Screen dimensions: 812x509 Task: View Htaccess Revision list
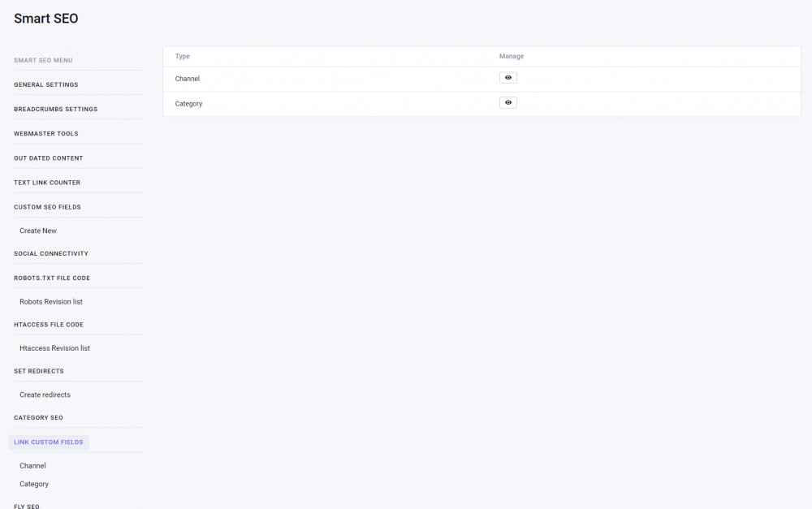tap(54, 348)
